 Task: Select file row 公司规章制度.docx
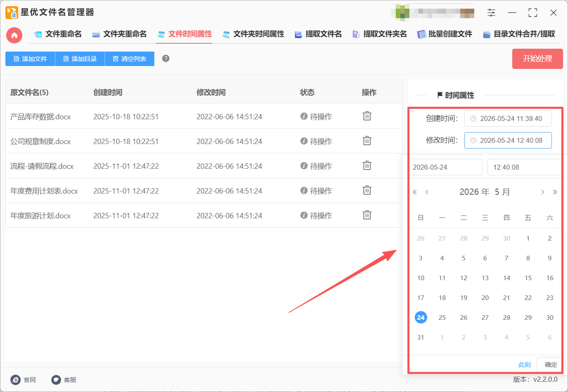204,141
